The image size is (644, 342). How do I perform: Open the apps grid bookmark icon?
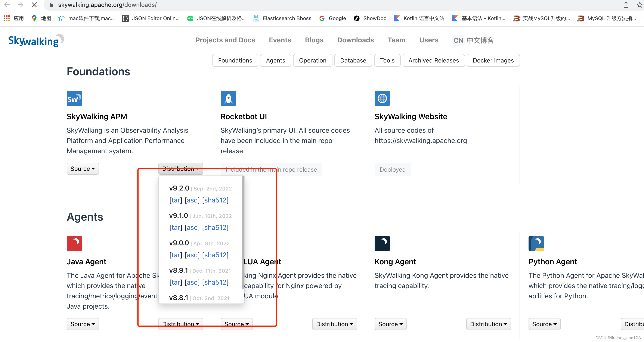point(14,18)
